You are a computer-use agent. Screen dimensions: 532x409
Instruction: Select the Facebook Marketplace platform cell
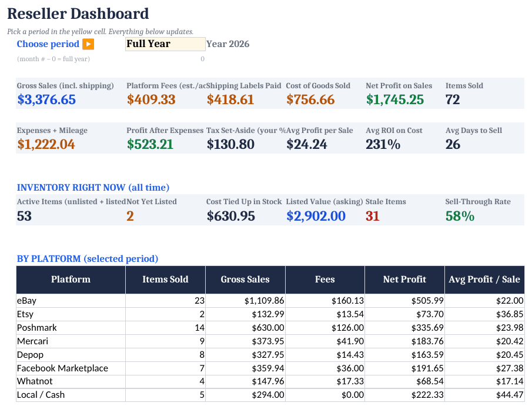[x=71, y=368]
